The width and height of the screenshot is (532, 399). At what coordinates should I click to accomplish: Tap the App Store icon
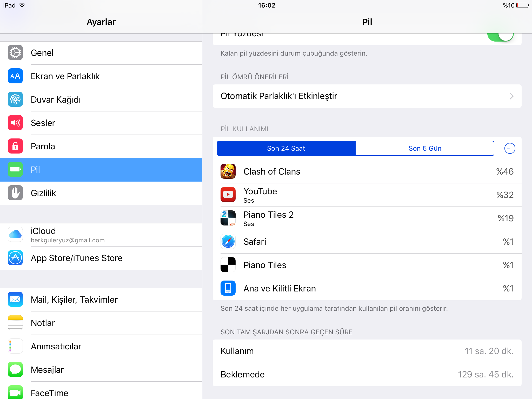coord(15,258)
